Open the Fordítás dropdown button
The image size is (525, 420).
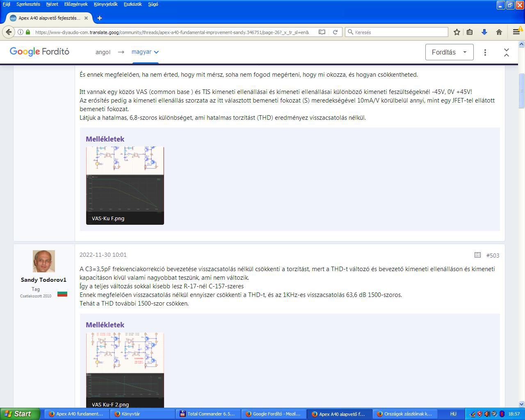tap(449, 52)
